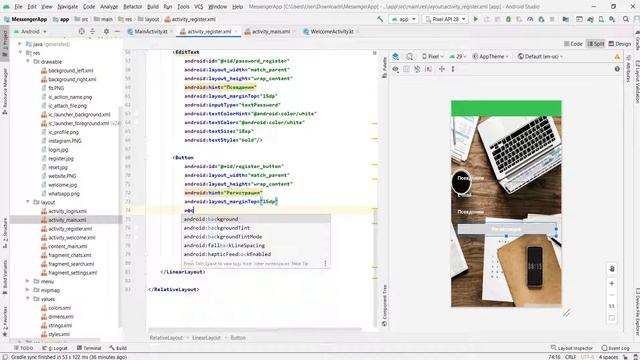
Task: Start debugging with the bug icon
Action: (508, 19)
